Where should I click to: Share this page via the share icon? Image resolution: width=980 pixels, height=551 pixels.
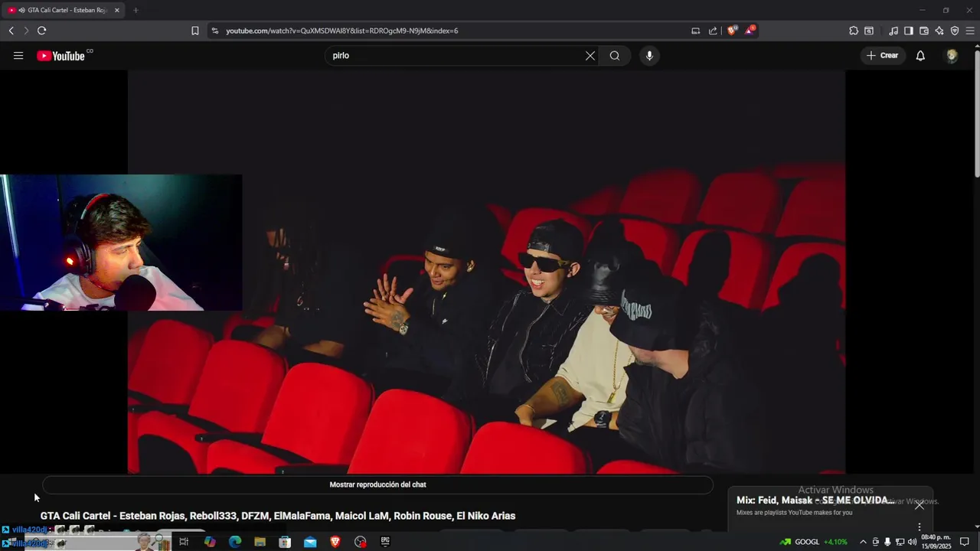coord(713,31)
